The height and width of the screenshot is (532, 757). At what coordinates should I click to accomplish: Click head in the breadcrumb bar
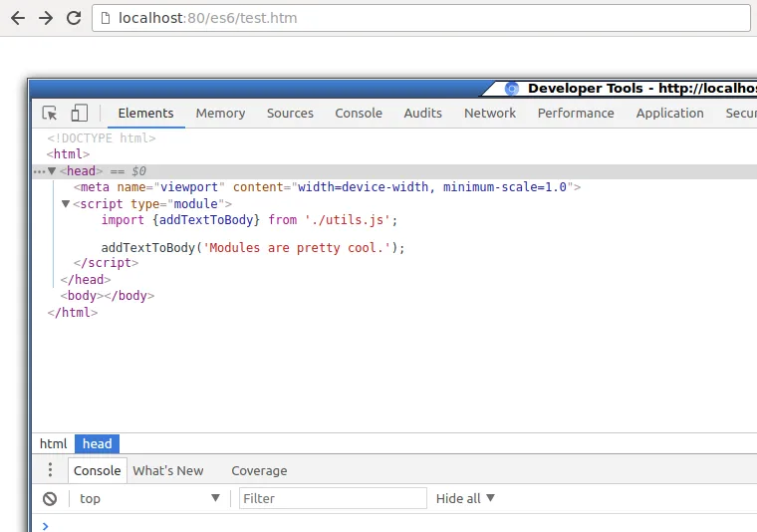(x=97, y=443)
